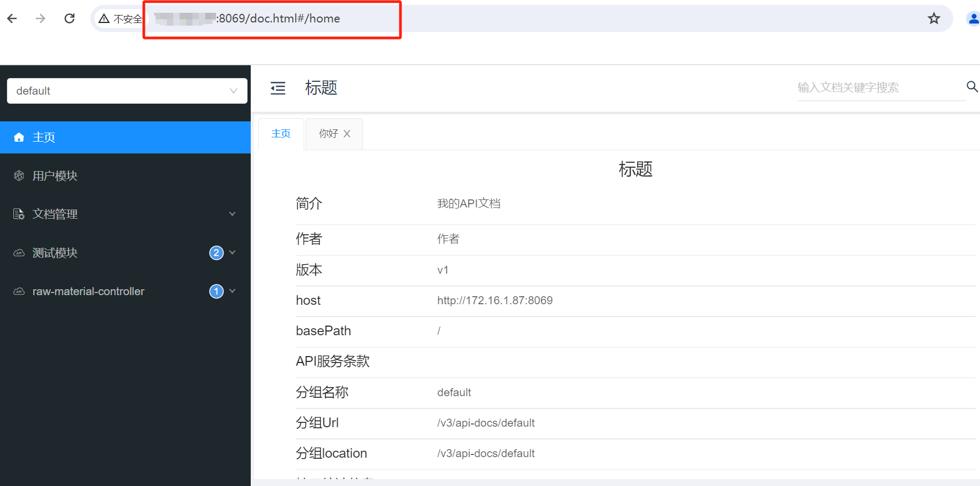Collapse the sidebar with the menu-fold icon

[278, 88]
